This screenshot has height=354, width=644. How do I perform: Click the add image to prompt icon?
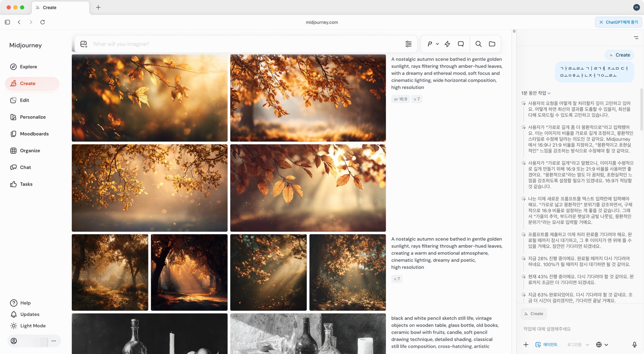pyautogui.click(x=84, y=44)
